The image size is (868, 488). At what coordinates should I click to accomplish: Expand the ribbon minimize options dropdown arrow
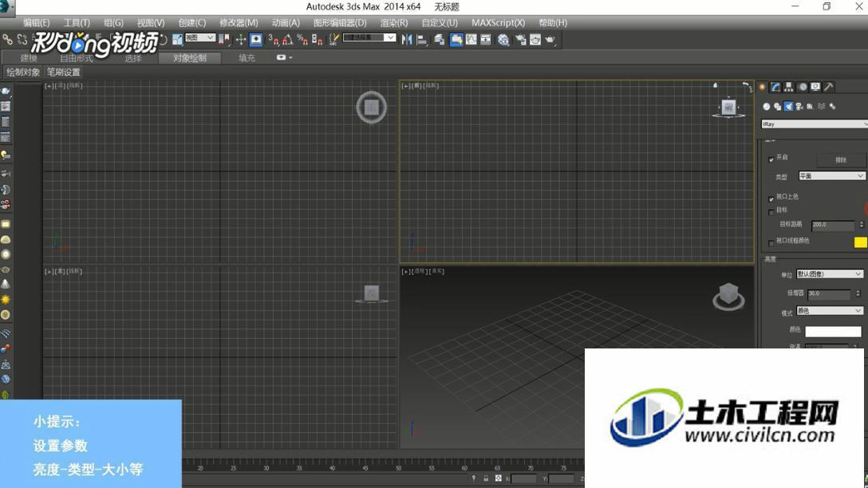point(290,57)
